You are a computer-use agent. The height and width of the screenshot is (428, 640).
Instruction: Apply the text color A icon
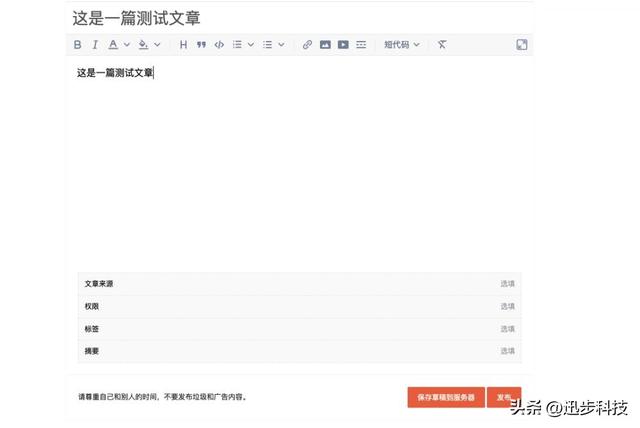[x=113, y=44]
